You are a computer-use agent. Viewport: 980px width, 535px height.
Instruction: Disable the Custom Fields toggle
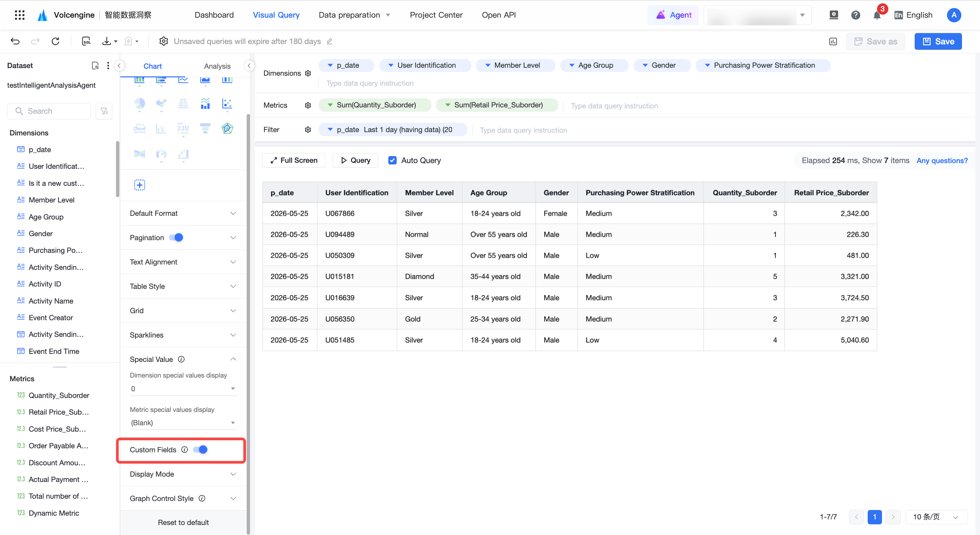[200, 450]
